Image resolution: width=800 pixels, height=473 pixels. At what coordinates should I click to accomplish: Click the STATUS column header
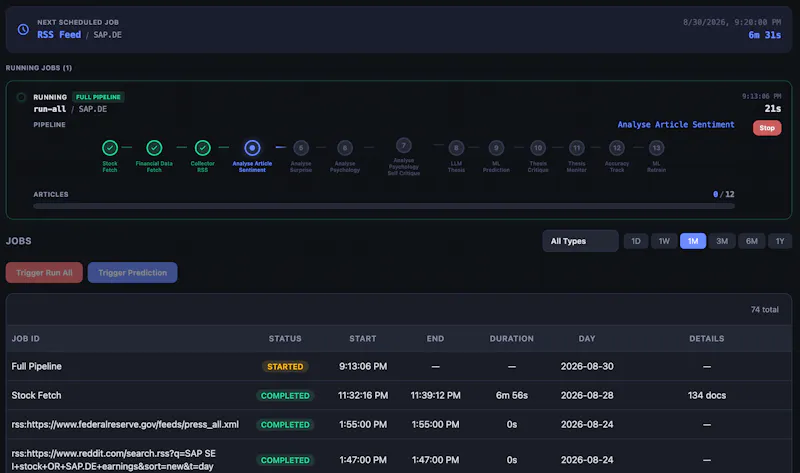pyautogui.click(x=285, y=338)
